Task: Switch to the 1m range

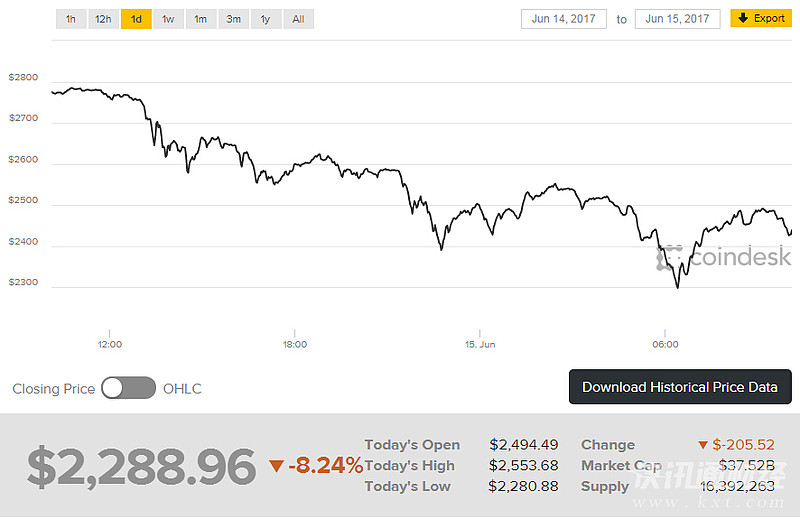Action: click(x=201, y=19)
